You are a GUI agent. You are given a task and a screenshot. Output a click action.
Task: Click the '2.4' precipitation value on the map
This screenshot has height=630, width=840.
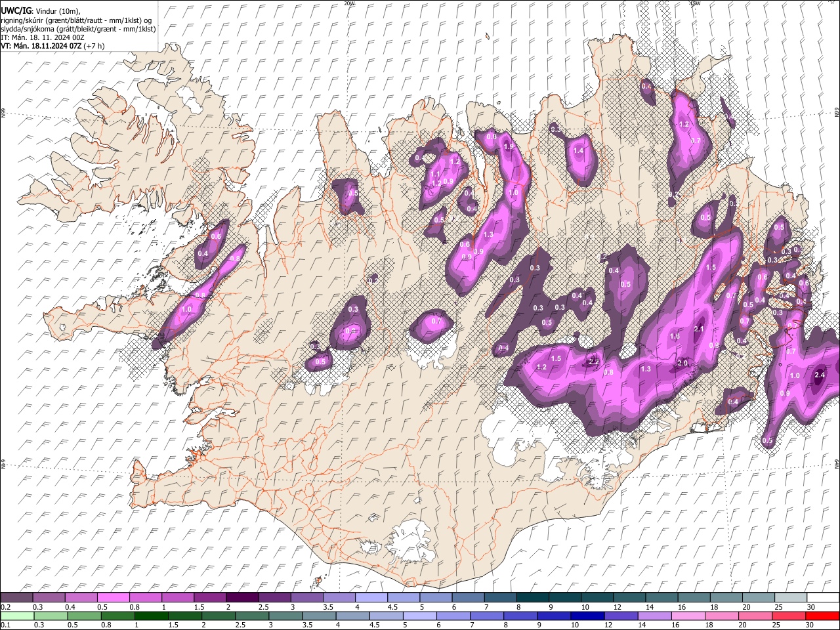[819, 375]
